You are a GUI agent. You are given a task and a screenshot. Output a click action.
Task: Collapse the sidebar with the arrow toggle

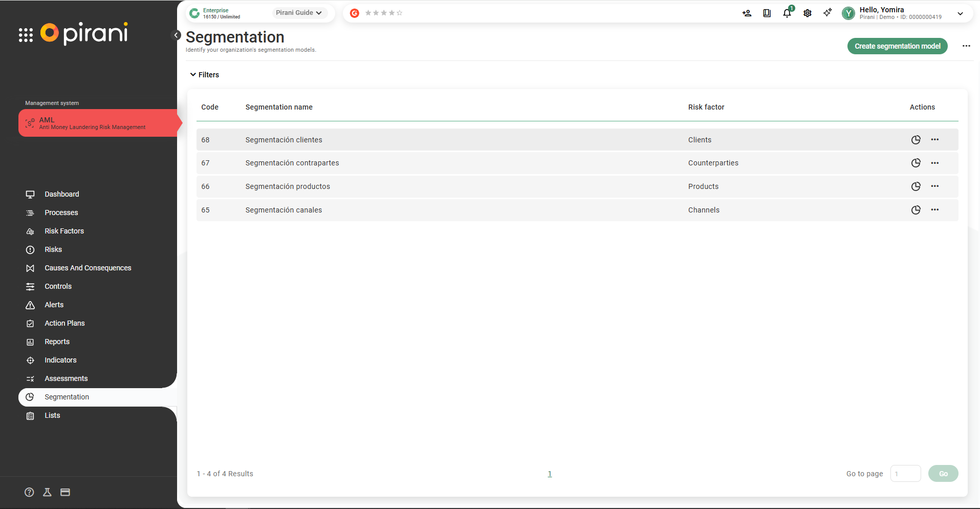coord(176,35)
